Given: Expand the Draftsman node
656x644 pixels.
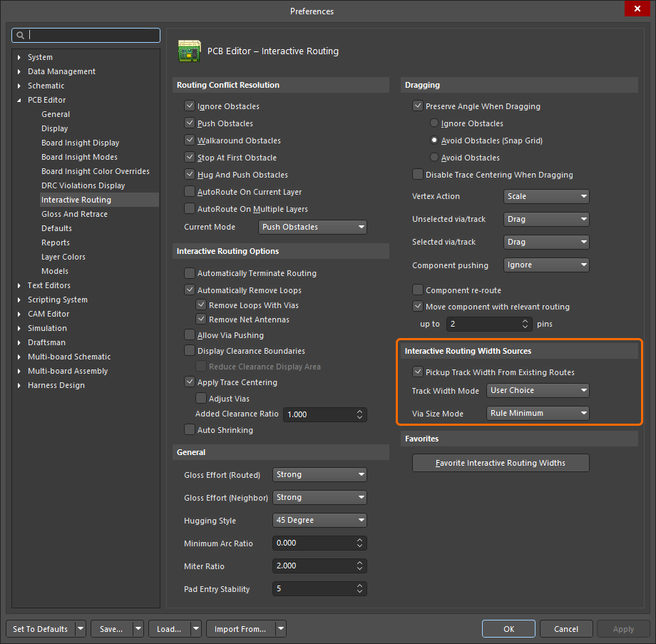Looking at the screenshot, I should coord(19,342).
